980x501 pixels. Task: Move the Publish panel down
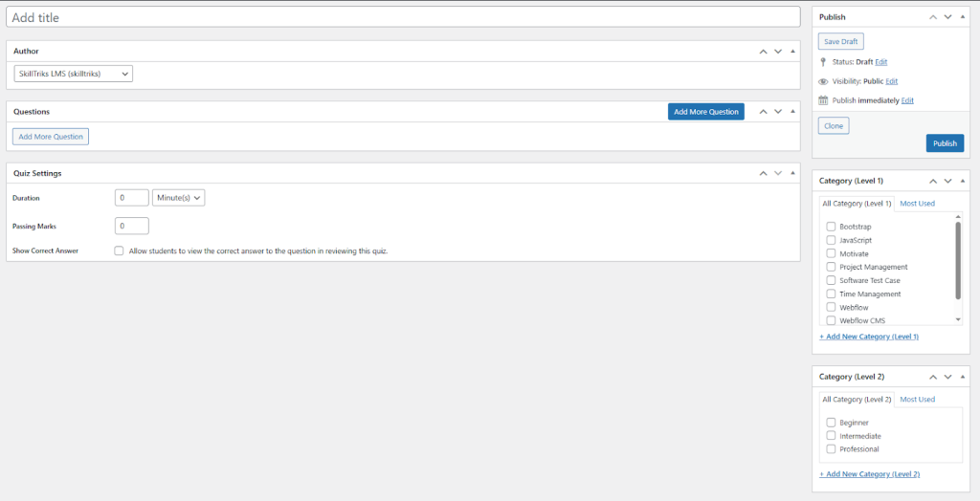[x=947, y=16]
